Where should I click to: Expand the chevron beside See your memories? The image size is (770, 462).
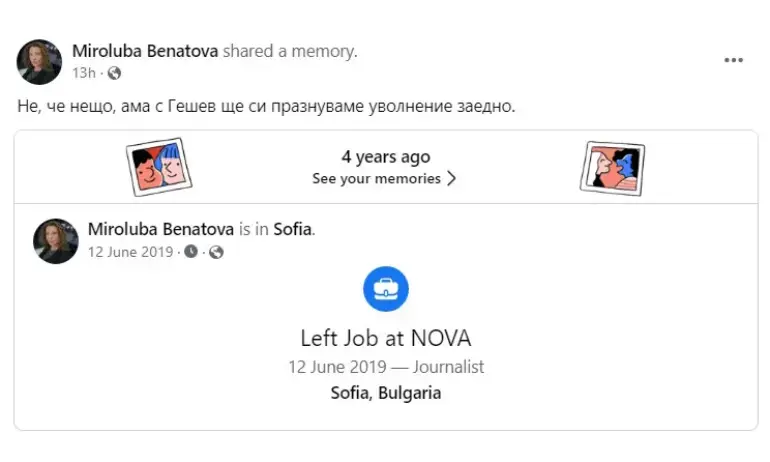pyautogui.click(x=452, y=179)
